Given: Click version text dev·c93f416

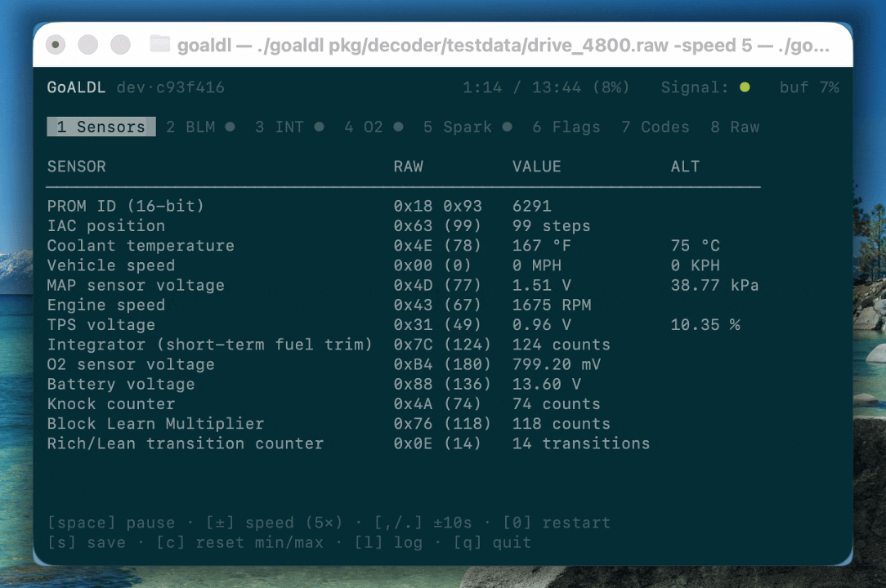Looking at the screenshot, I should [171, 87].
